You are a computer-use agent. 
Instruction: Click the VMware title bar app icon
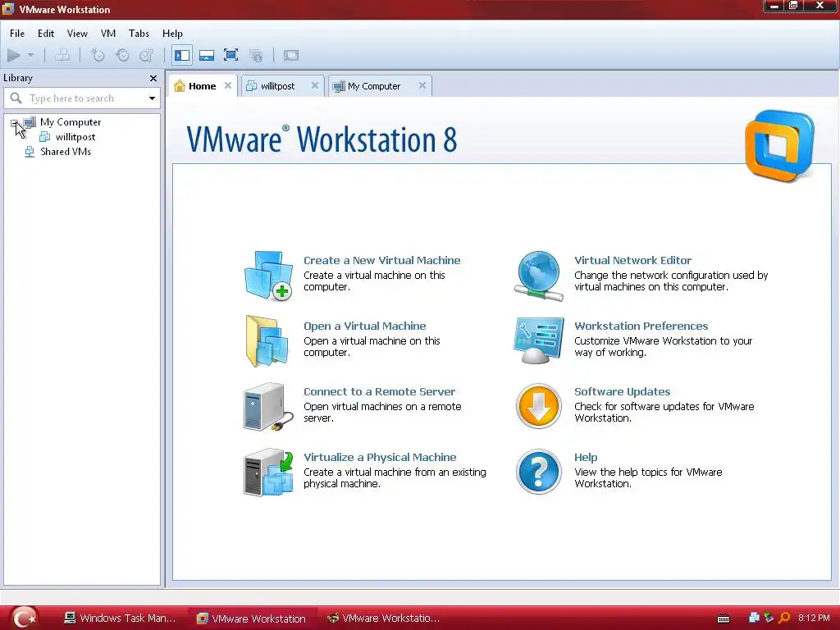coord(8,9)
